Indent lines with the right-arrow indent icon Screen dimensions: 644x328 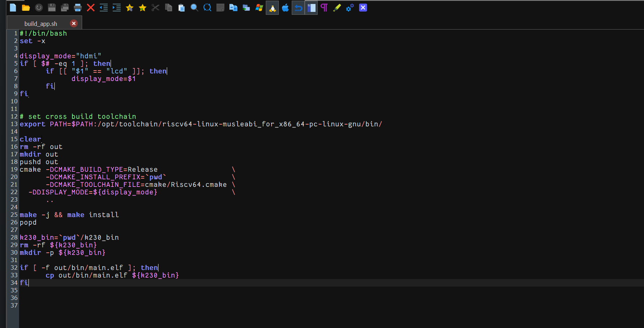[x=117, y=8]
